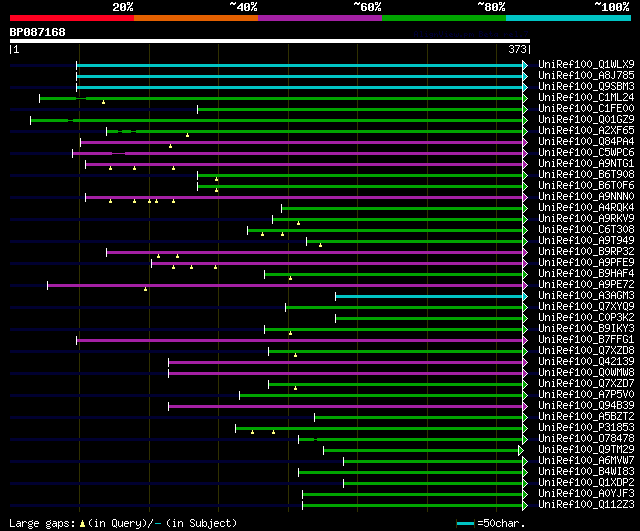Click the UniRef100_Q0WMW8 label

pyautogui.click(x=586, y=373)
